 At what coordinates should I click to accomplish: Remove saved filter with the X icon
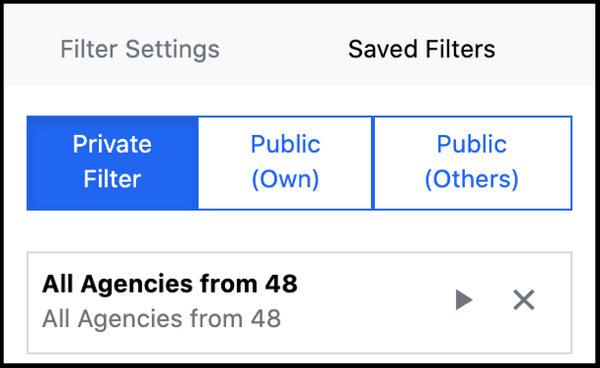[x=523, y=300]
